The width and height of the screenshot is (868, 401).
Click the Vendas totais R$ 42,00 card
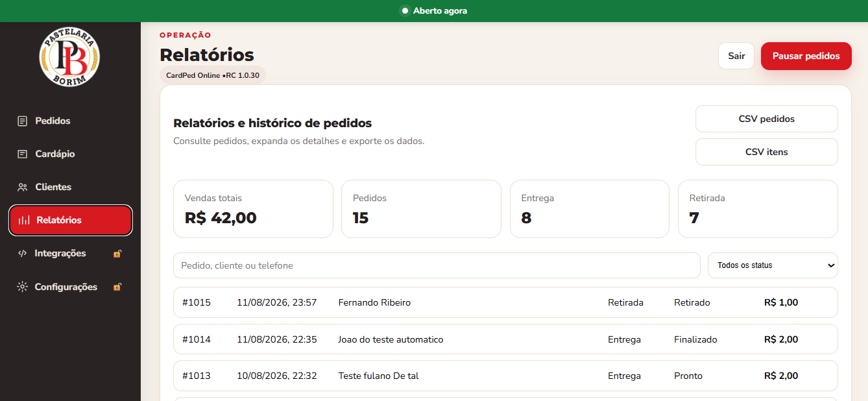(x=253, y=209)
